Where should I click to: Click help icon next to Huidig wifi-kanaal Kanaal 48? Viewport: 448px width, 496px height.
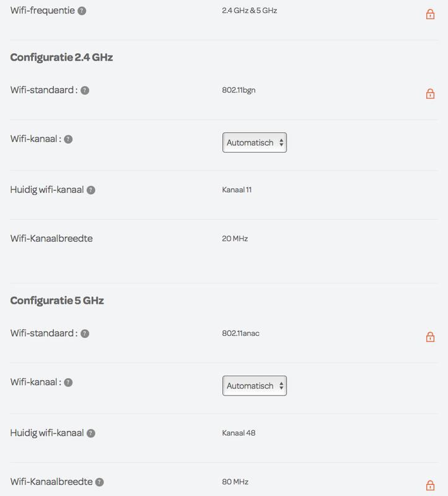90,433
